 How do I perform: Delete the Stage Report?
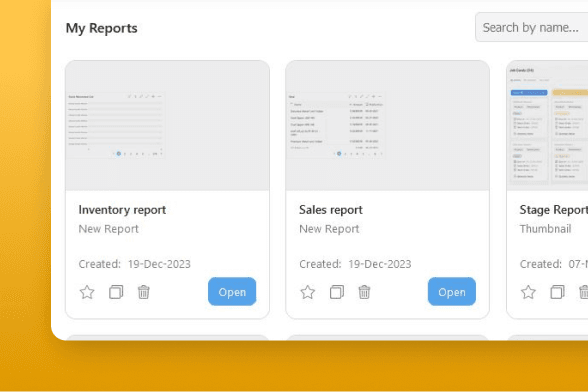pyautogui.click(x=584, y=292)
